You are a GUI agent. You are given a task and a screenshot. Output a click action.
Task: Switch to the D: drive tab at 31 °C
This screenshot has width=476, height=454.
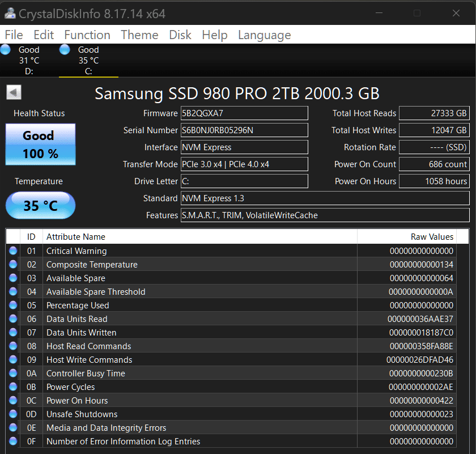click(x=29, y=61)
